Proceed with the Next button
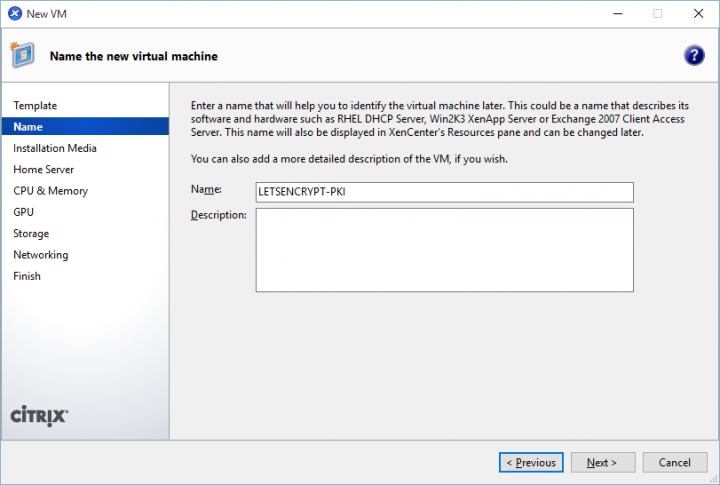720x485 pixels. pyautogui.click(x=602, y=462)
